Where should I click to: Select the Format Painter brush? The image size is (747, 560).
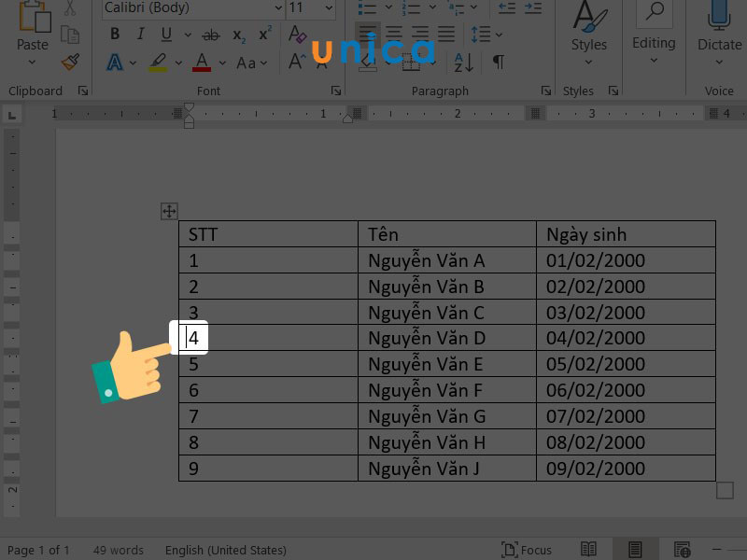(71, 62)
